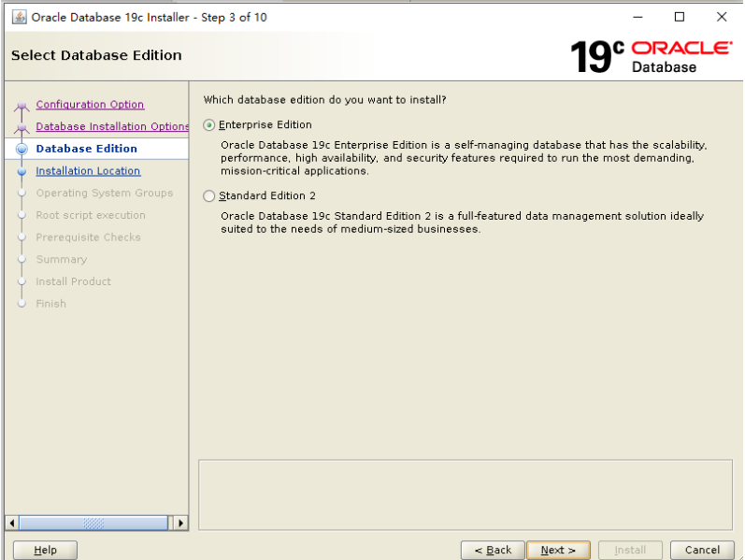Select Database Edition step in sidebar
The height and width of the screenshot is (560, 745).
tap(87, 149)
